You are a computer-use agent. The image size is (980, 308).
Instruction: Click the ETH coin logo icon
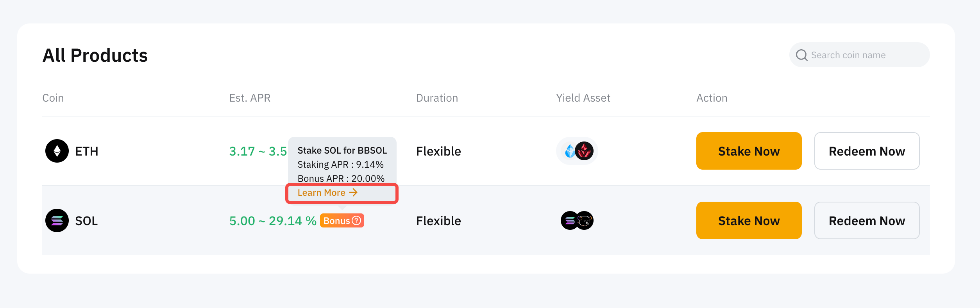coord(57,151)
